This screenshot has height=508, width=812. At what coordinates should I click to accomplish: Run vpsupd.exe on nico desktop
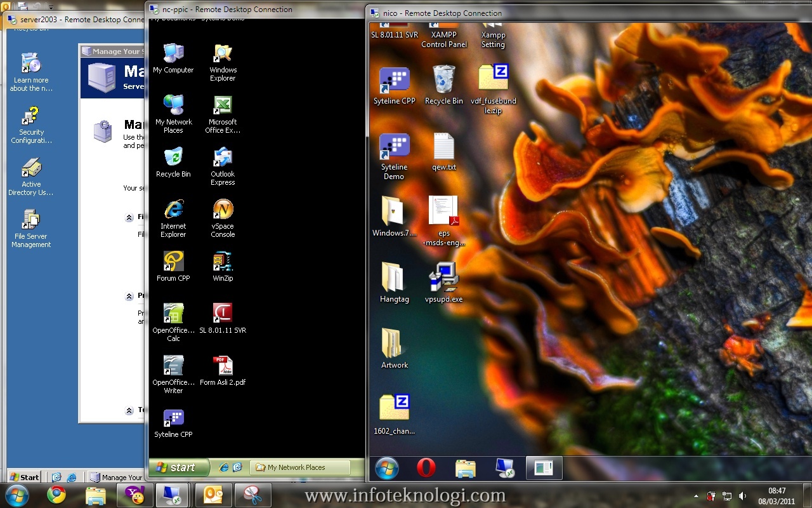tap(443, 283)
